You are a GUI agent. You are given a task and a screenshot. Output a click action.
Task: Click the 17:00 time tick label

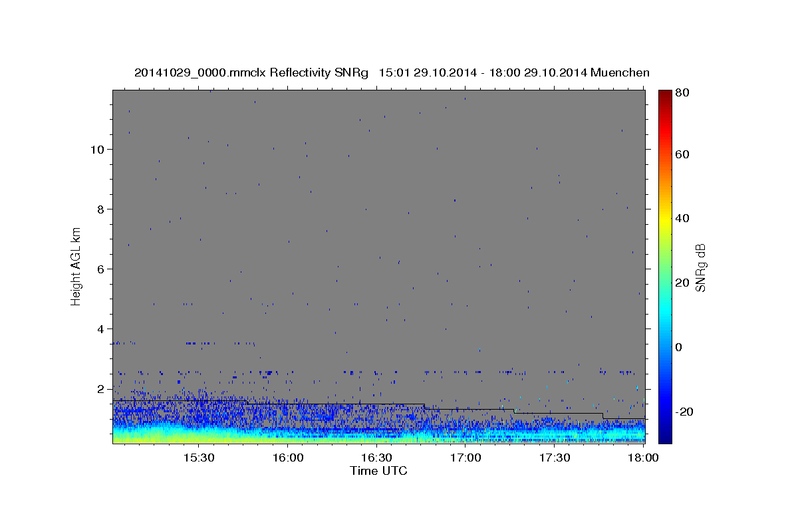coord(465,458)
